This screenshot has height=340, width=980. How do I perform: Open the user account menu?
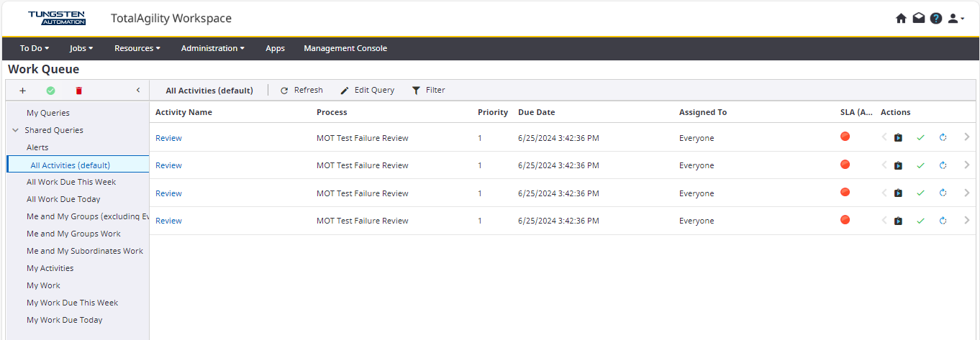pyautogui.click(x=956, y=19)
